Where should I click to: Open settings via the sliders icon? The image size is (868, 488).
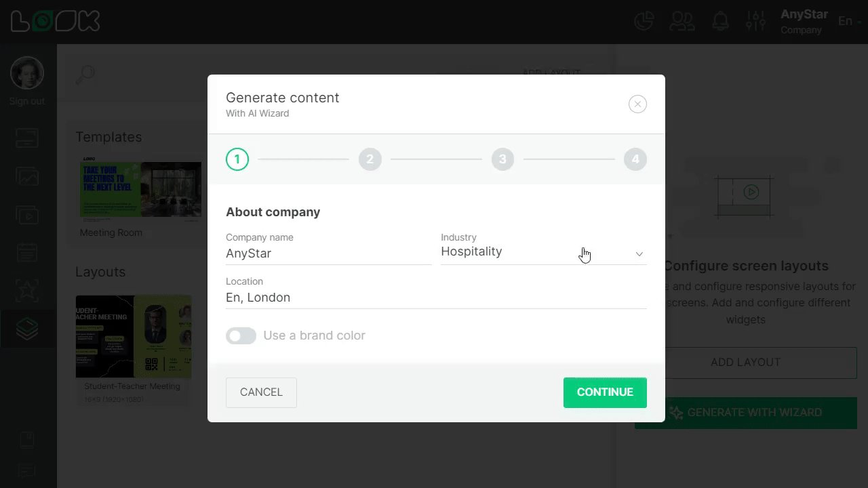pyautogui.click(x=755, y=21)
